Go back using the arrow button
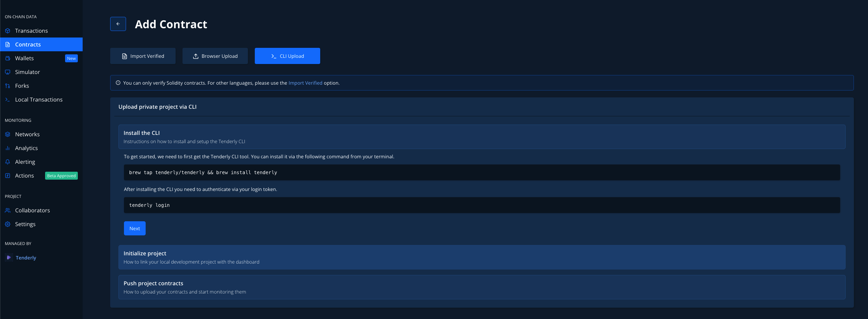The image size is (868, 319). coord(118,24)
